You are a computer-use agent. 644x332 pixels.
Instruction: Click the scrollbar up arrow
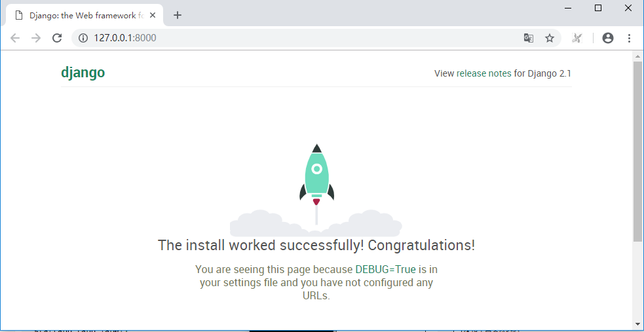pyautogui.click(x=637, y=56)
